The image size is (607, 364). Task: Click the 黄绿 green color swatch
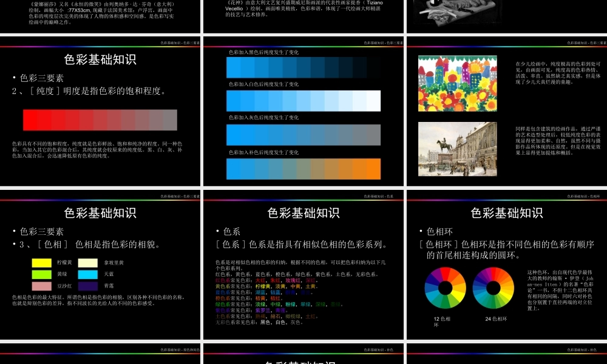[41, 275]
